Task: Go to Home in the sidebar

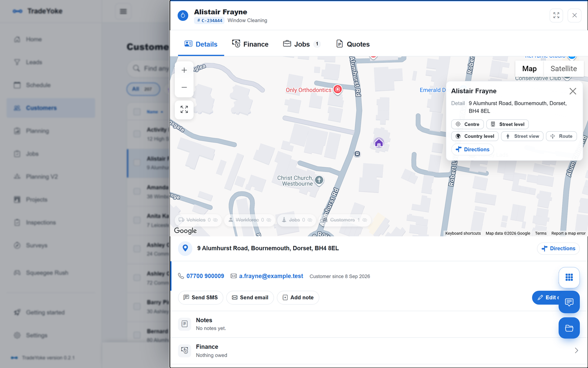Action: click(x=51, y=39)
